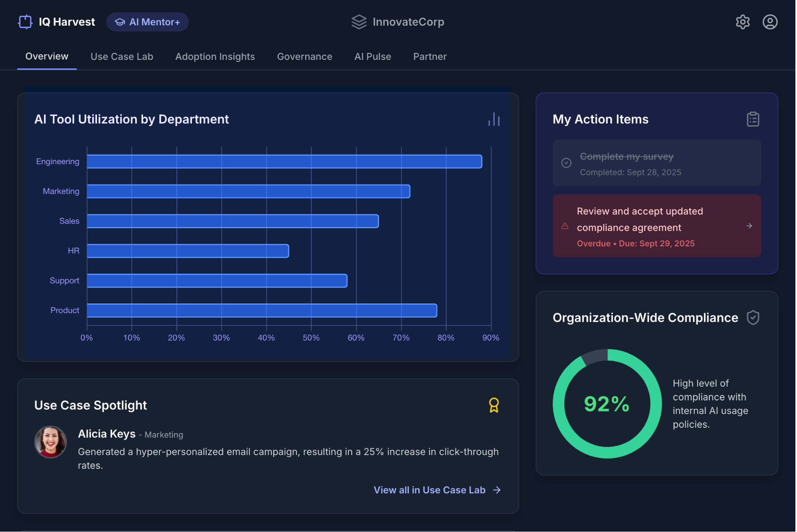The image size is (797, 532).
Task: Click the bar chart icon in utilization card
Action: (494, 119)
